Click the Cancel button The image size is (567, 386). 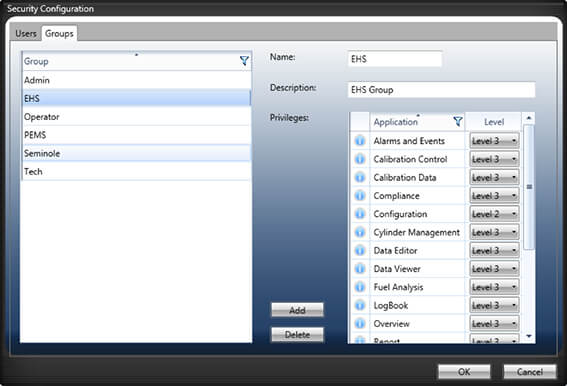click(530, 372)
